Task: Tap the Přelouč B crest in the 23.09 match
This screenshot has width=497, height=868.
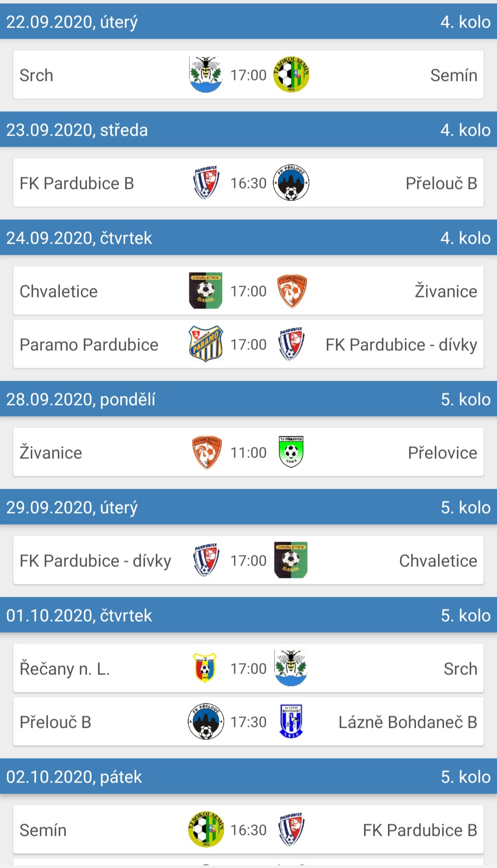Action: (291, 183)
